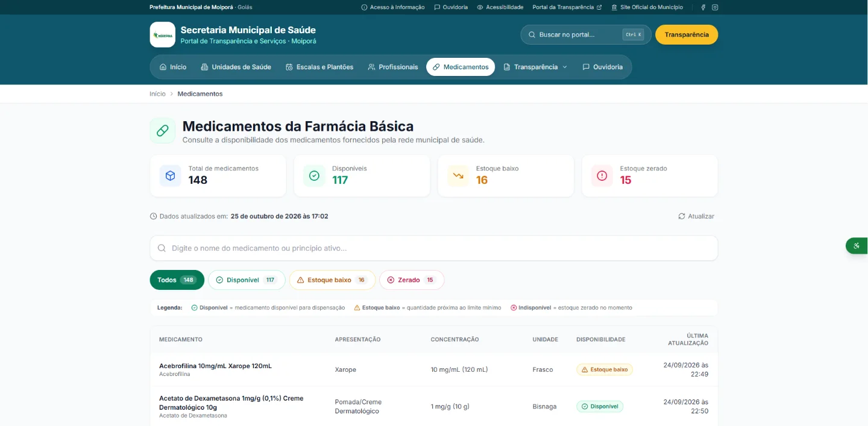The image size is (868, 426).
Task: Click the update date 25 de outubro de 2026
Action: pos(280,216)
